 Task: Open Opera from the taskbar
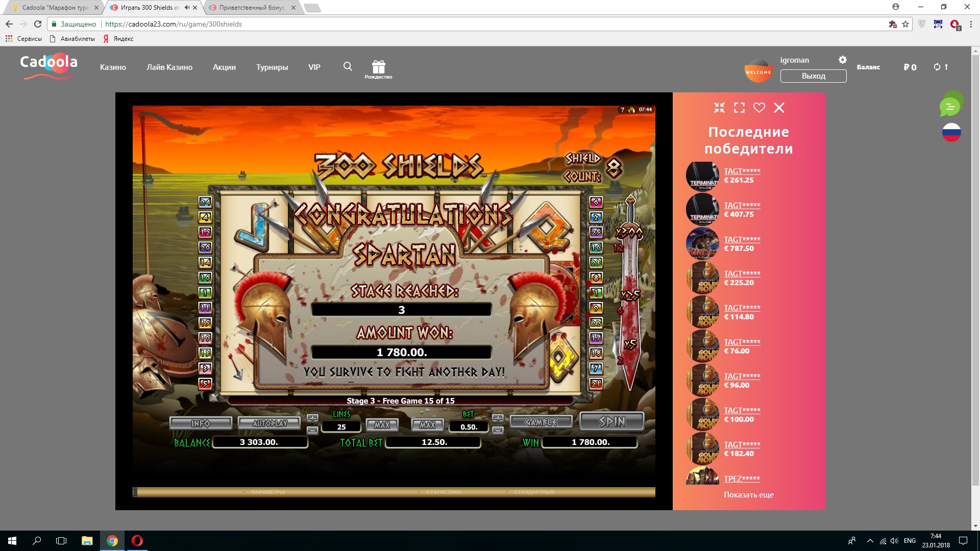[137, 541]
